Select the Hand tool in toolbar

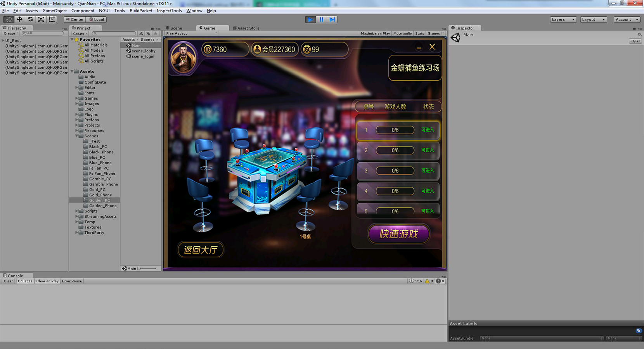click(9, 19)
